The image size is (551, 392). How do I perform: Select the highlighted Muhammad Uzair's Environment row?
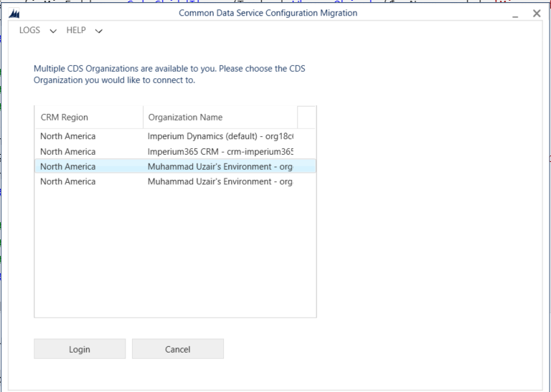(220, 166)
